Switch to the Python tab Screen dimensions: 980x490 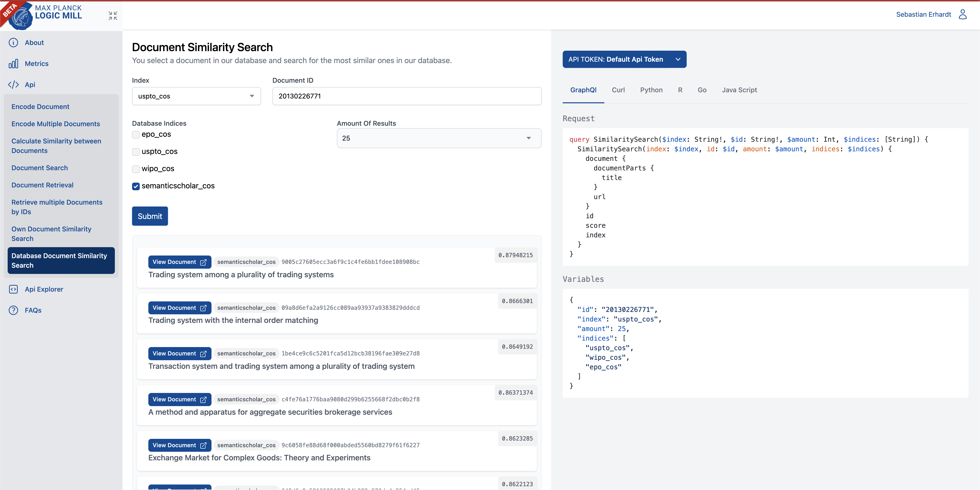[x=651, y=90]
